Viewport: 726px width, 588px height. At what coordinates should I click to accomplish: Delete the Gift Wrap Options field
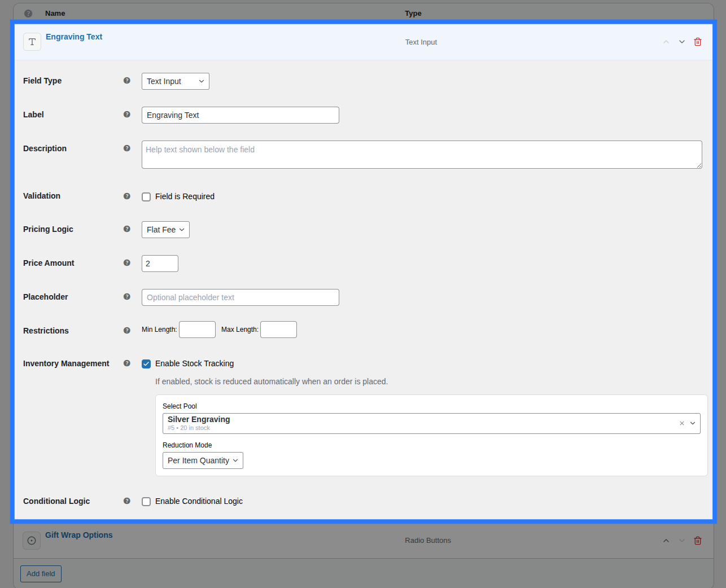pyautogui.click(x=698, y=541)
